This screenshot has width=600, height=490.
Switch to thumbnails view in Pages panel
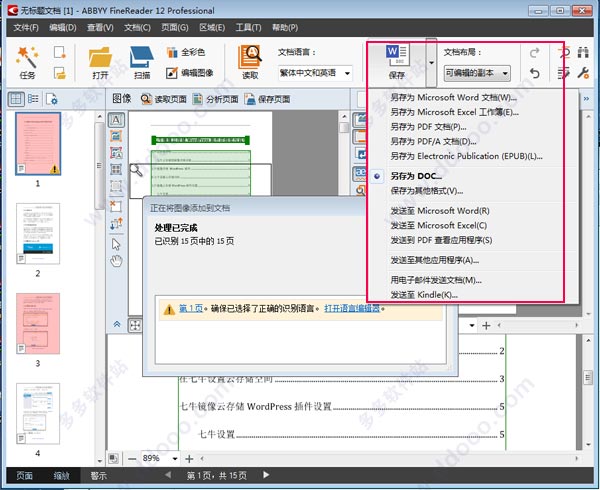click(16, 99)
